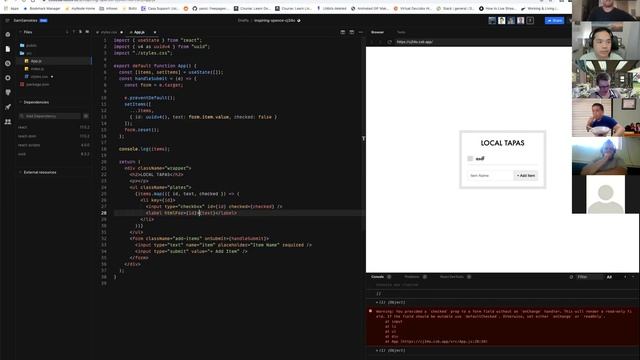The width and height of the screenshot is (640, 360).
Task: Open App.js in the file tree
Action: (54, 61)
